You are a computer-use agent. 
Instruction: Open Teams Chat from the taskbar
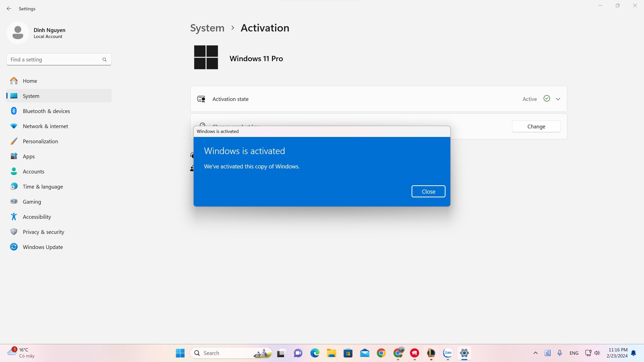pos(298,353)
